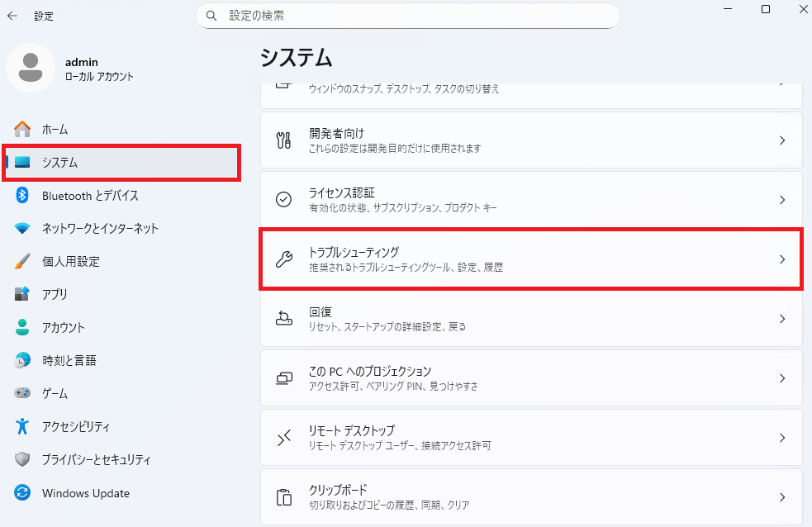The image size is (812, 527).
Task: Open アプリ settings category
Action: click(x=121, y=294)
